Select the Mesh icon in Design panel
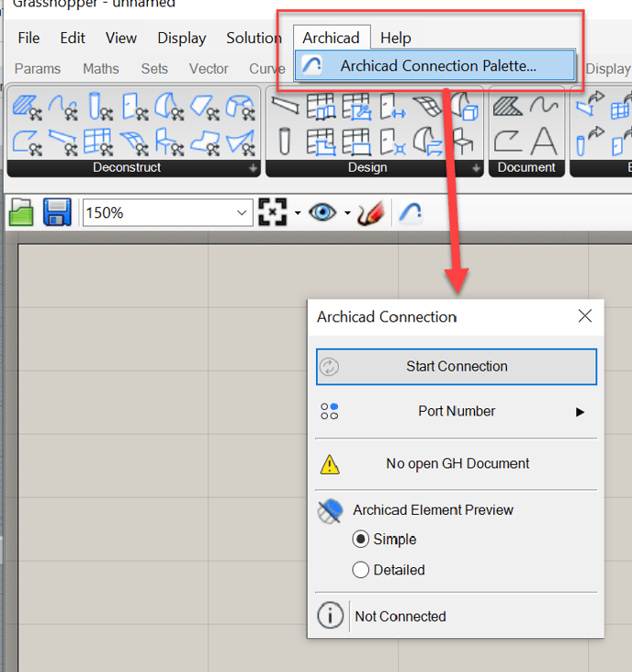This screenshot has height=672, width=632. tap(427, 106)
